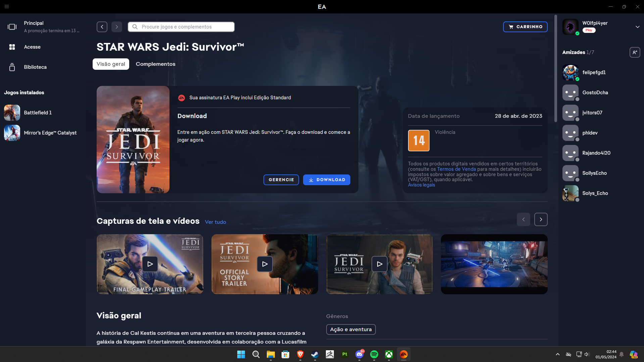Click the forward navigation arrow

click(x=117, y=27)
